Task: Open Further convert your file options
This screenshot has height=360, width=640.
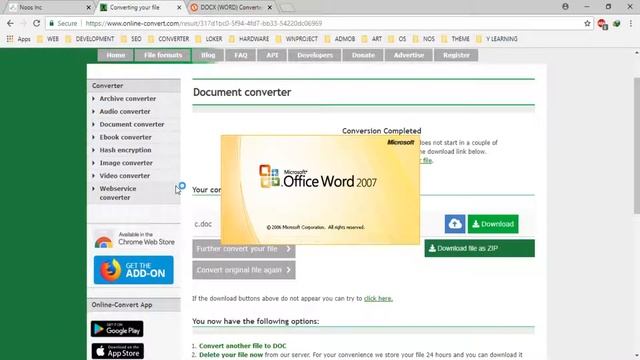Action: (244, 249)
